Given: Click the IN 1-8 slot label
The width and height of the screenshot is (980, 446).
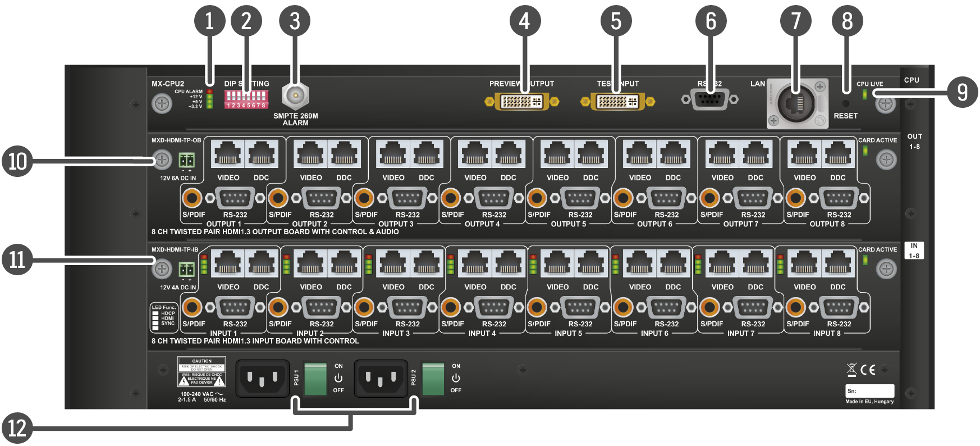Looking at the screenshot, I should [914, 251].
